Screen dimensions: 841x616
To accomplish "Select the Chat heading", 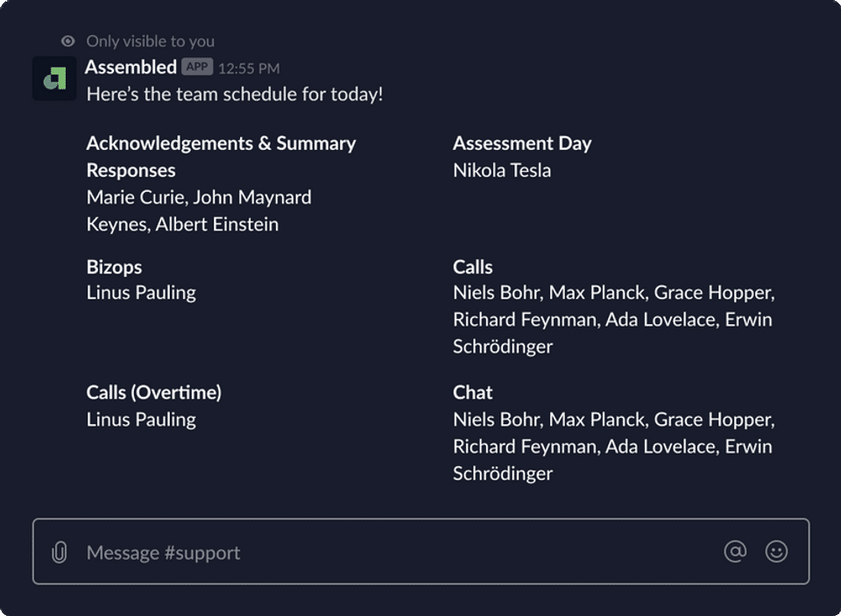I will point(472,392).
